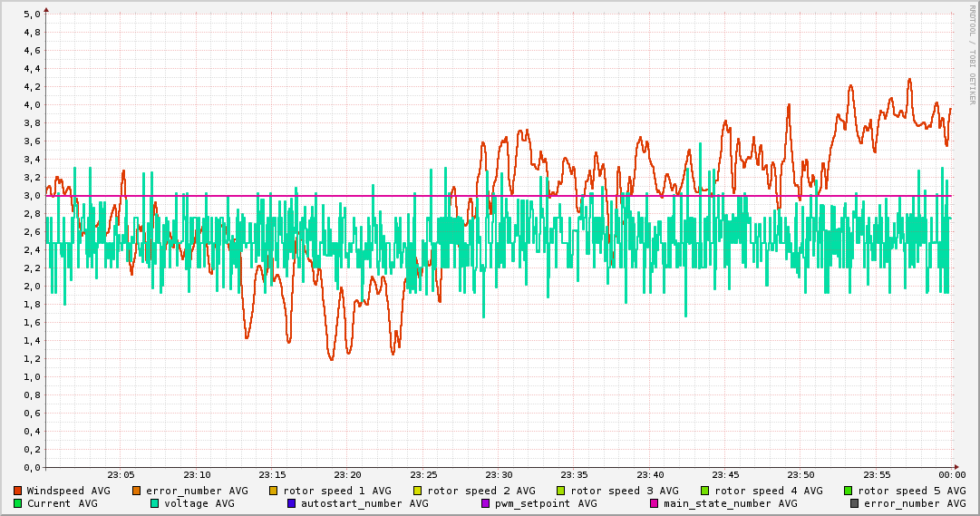Image resolution: width=980 pixels, height=516 pixels.
Task: Select the purple pwm_setpoint AVG swatch
Action: pos(485,503)
